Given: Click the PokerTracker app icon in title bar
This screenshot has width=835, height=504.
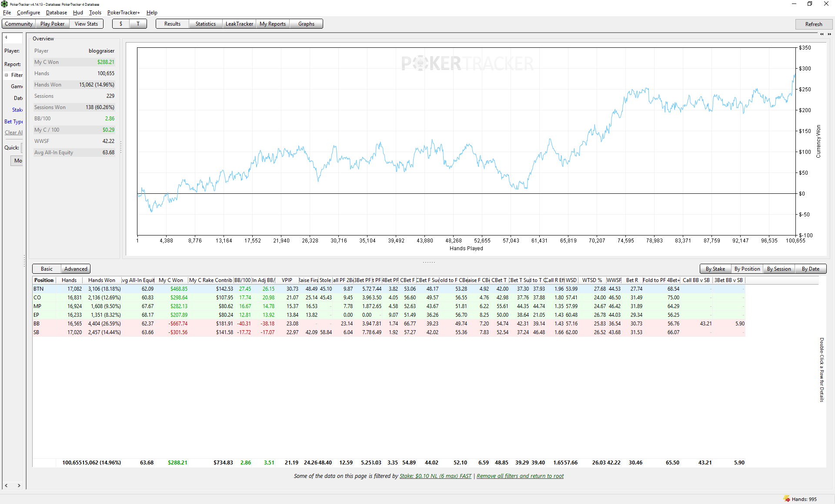Looking at the screenshot, I should click(4, 4).
